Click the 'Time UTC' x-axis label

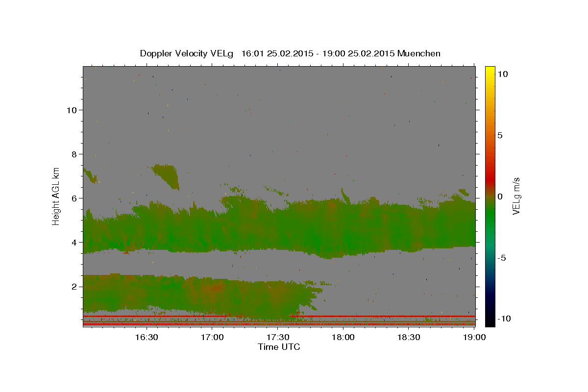(279, 347)
